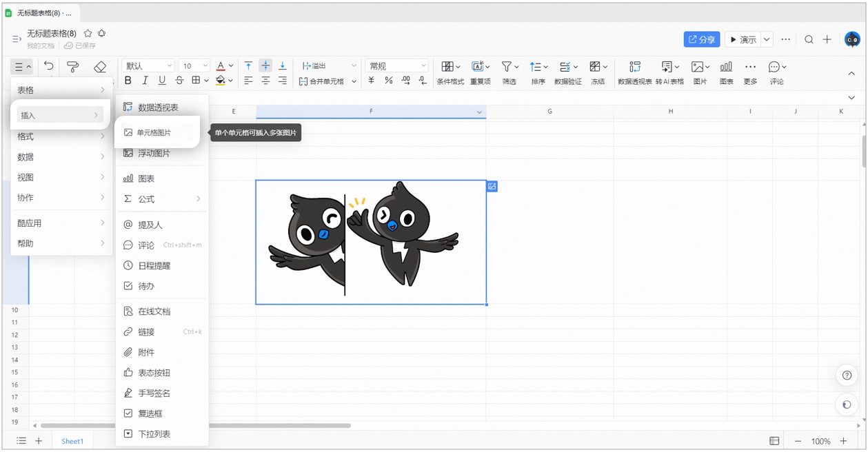Open the fill color bucket swatch
Image resolution: width=868 pixels, height=452 pixels.
pos(221,81)
